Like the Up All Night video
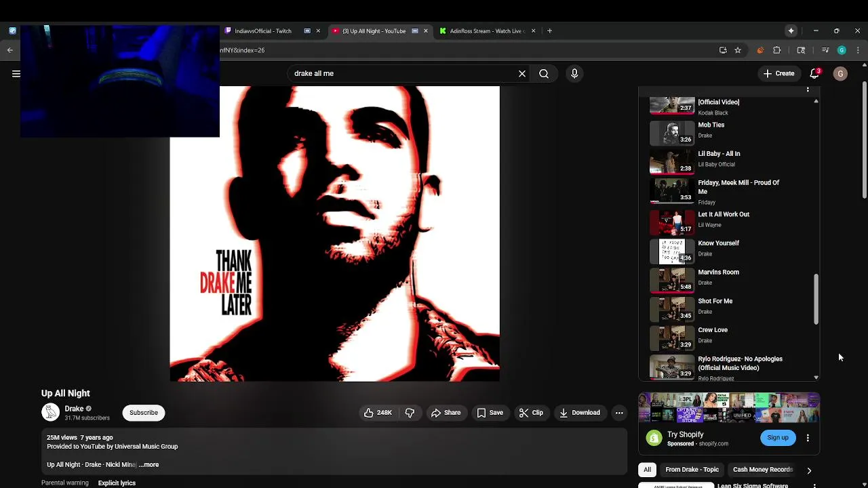The image size is (868, 488). 378,413
